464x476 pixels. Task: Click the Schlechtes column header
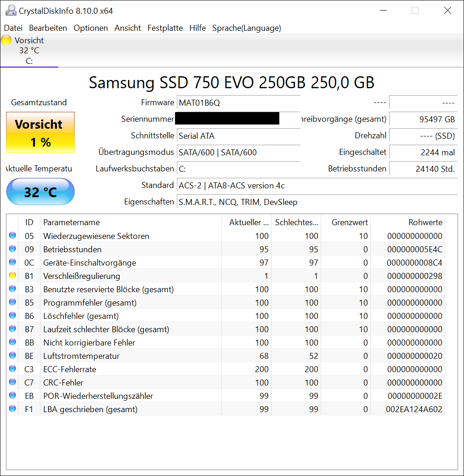(x=296, y=222)
